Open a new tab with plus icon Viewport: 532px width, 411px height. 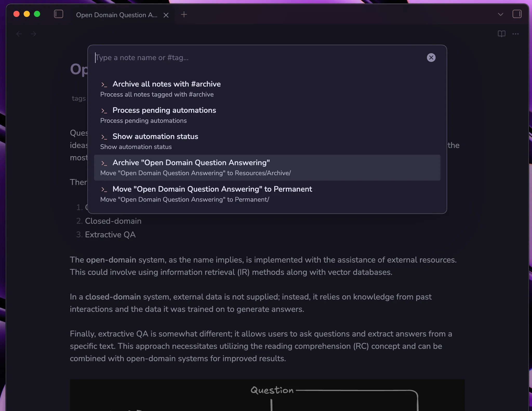(184, 15)
